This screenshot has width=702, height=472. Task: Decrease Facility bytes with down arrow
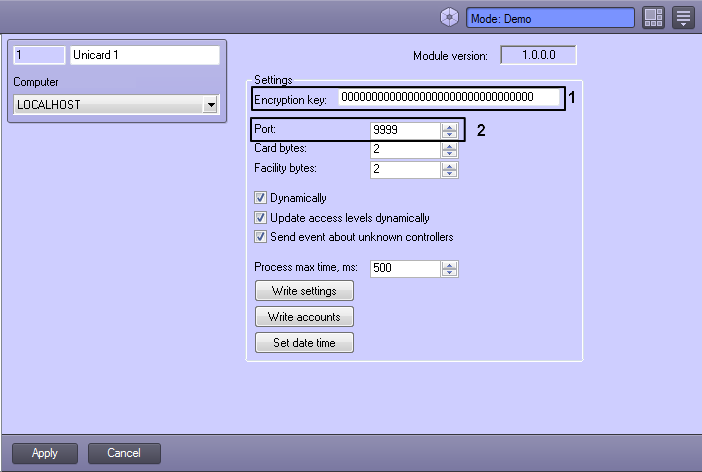[x=449, y=173]
